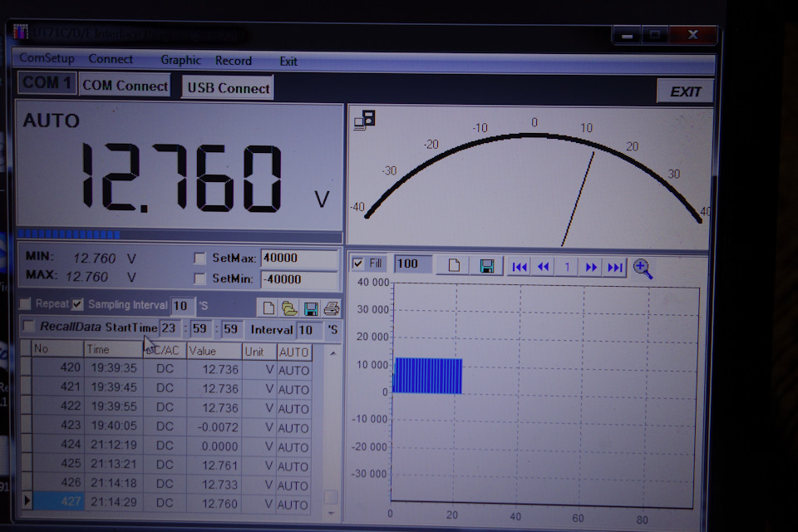Open the Graphic menu

pos(180,60)
